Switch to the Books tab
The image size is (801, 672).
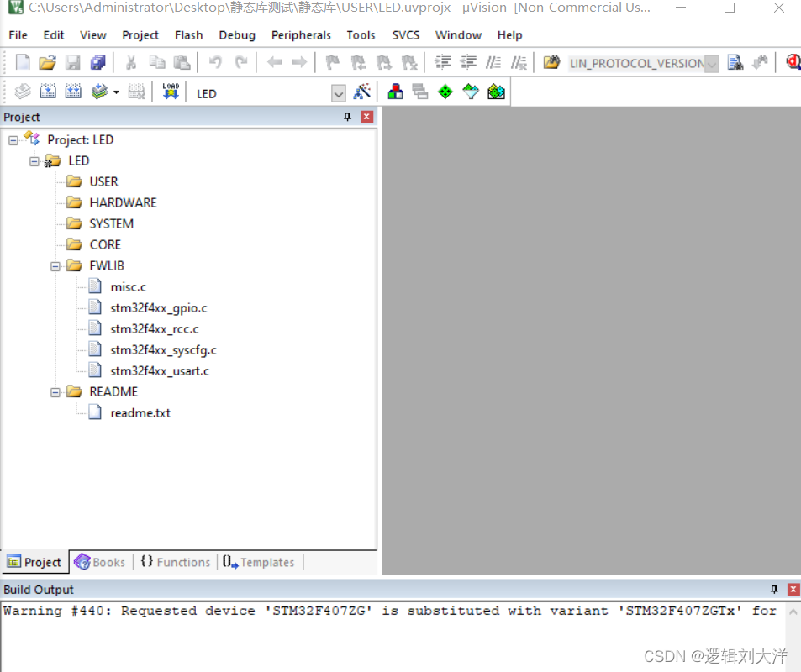[x=100, y=562]
